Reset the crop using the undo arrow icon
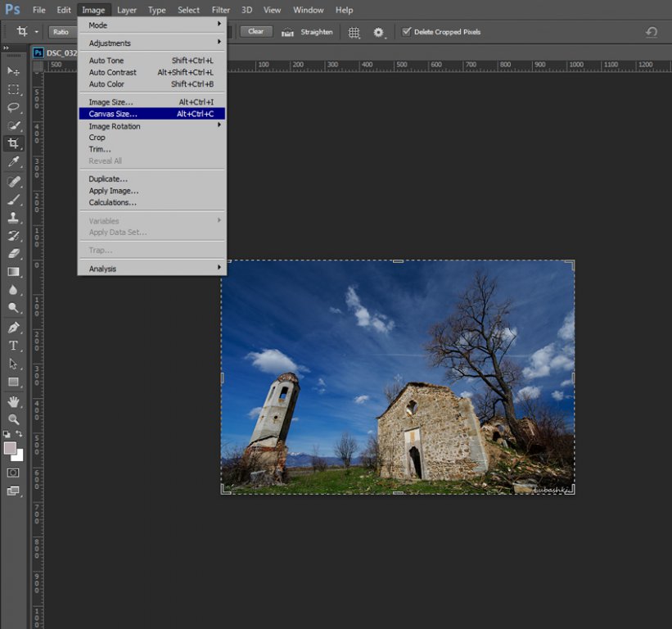Screen dimensions: 672x629 [652, 32]
